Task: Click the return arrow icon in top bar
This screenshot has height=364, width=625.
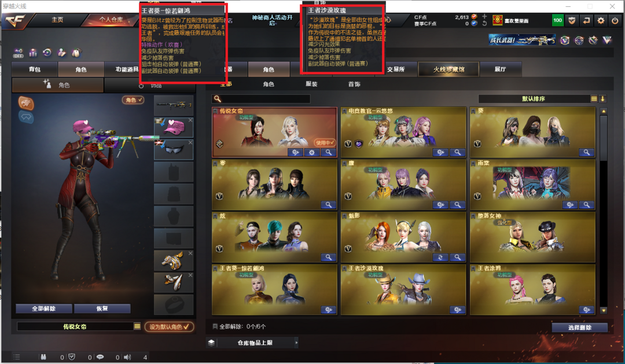Action: pyautogui.click(x=586, y=20)
